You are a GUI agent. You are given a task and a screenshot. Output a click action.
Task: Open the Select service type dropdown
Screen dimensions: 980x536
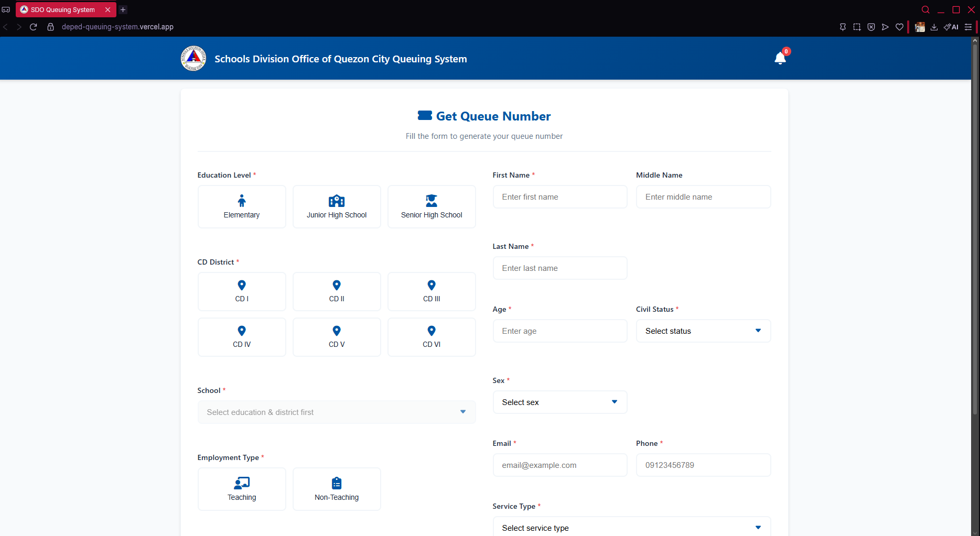(632, 527)
